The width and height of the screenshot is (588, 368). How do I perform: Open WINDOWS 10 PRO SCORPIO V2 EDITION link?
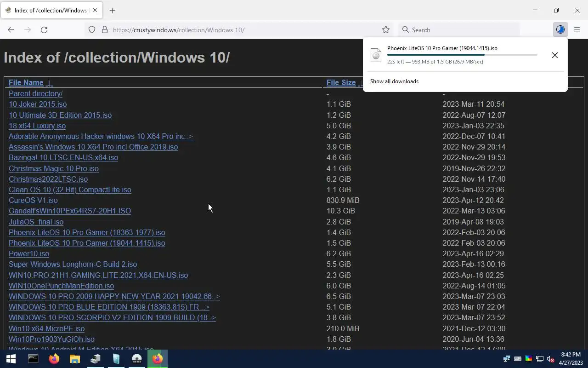[112, 317]
